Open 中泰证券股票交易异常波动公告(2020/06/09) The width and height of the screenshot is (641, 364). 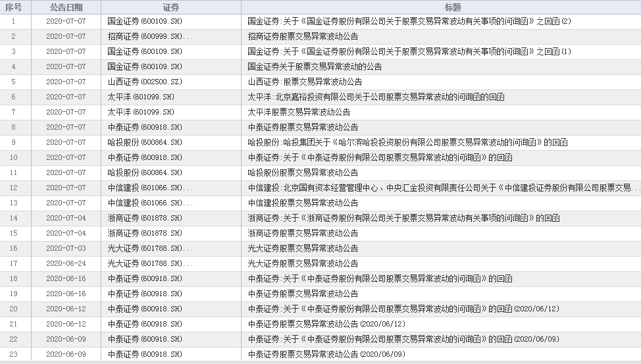tap(326, 354)
